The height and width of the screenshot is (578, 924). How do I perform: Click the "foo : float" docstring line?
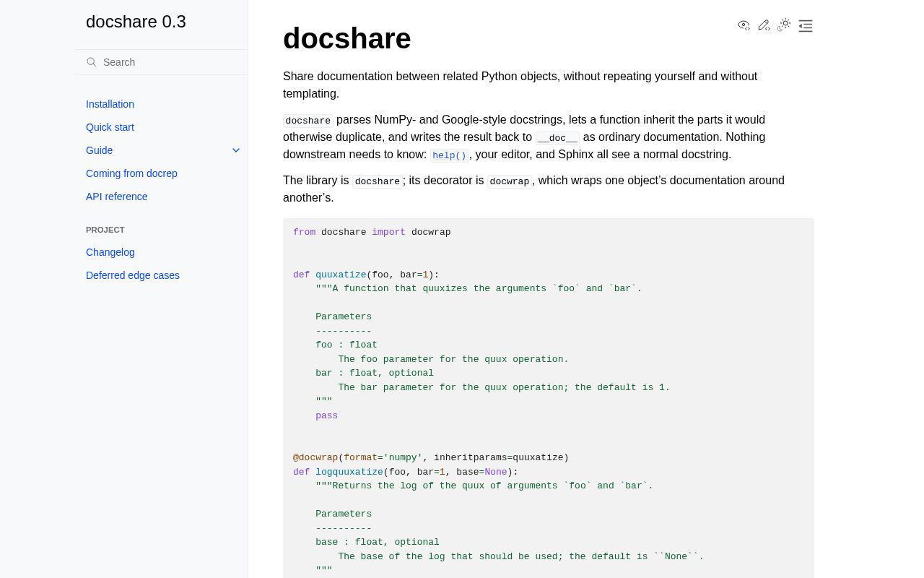346,345
